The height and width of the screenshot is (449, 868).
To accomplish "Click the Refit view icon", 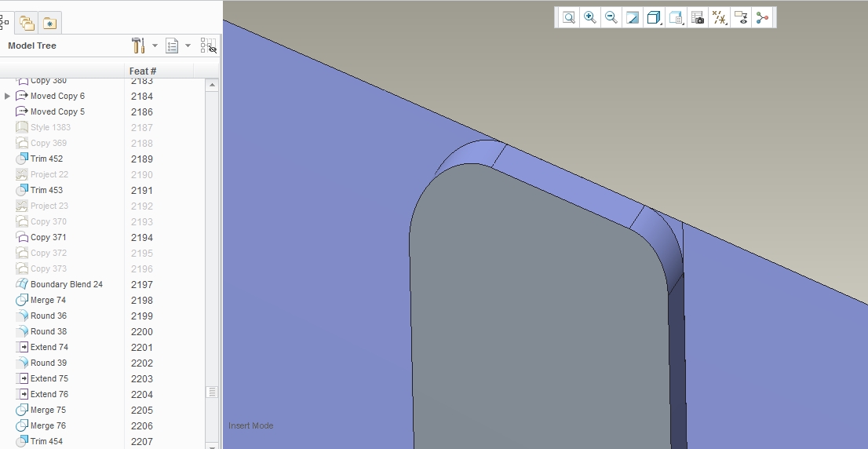I will click(568, 17).
